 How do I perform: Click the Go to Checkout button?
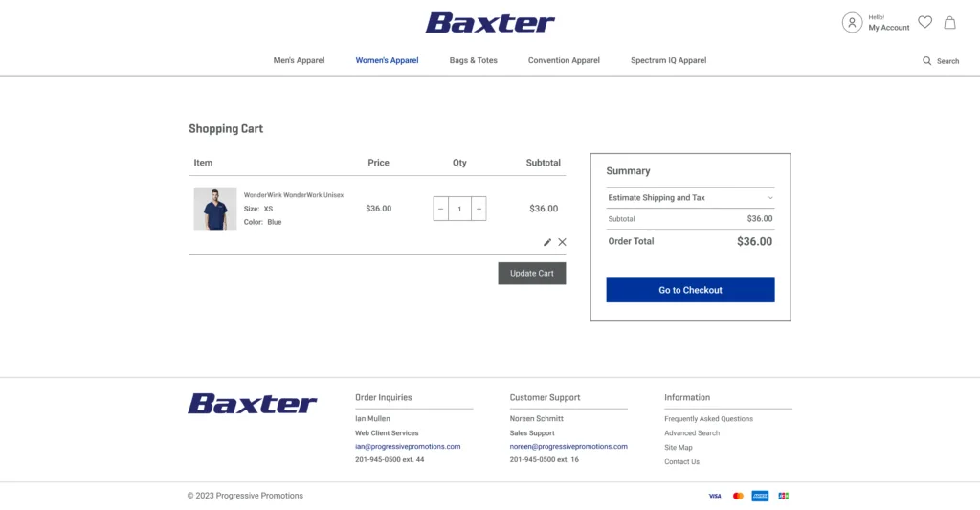coord(690,290)
